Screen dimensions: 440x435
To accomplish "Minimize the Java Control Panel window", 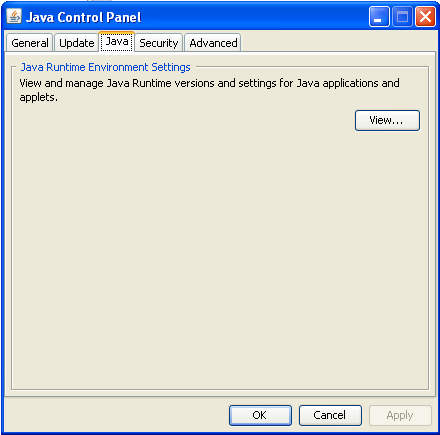I will pyautogui.click(x=379, y=16).
